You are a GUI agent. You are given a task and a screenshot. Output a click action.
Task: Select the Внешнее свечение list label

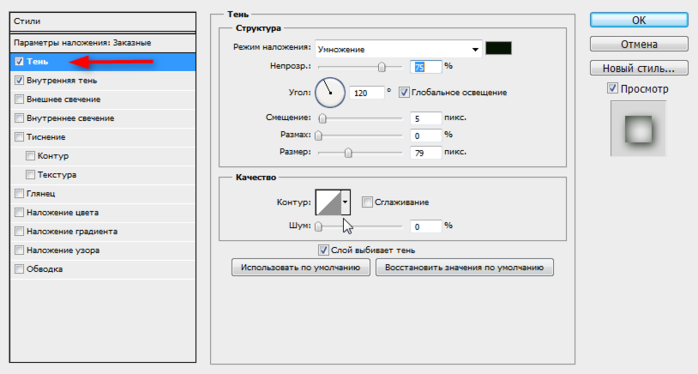point(64,99)
